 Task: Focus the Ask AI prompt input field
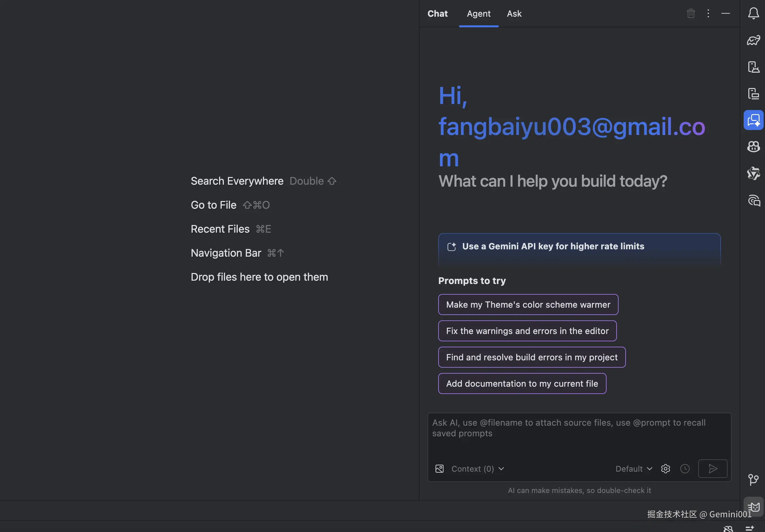(579, 433)
